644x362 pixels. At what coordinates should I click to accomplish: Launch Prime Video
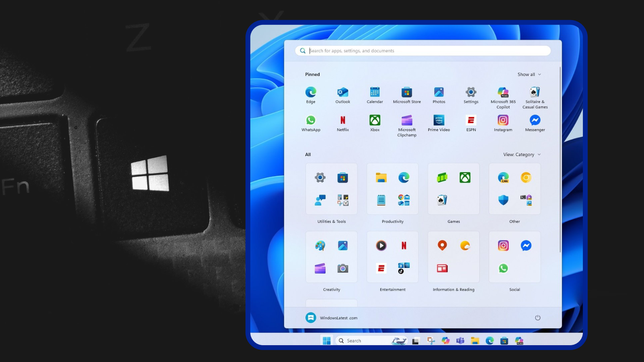pyautogui.click(x=439, y=121)
